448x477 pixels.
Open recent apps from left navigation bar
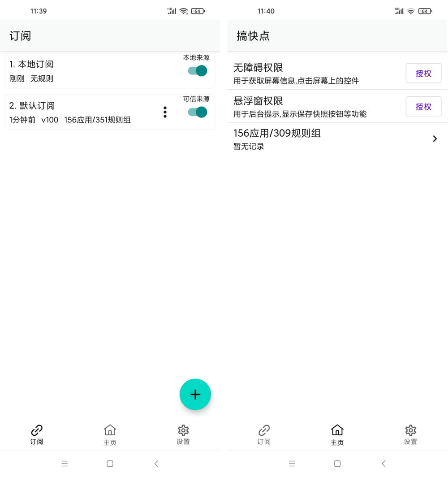(x=65, y=464)
